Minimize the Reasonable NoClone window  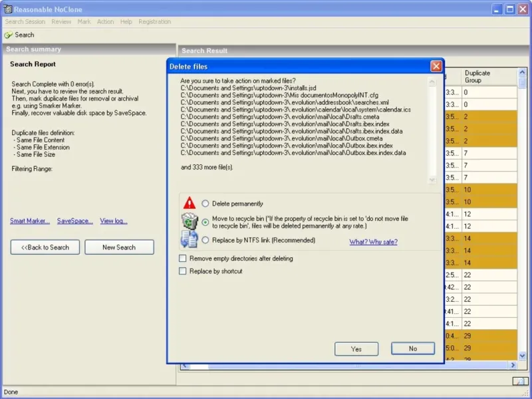click(x=497, y=9)
